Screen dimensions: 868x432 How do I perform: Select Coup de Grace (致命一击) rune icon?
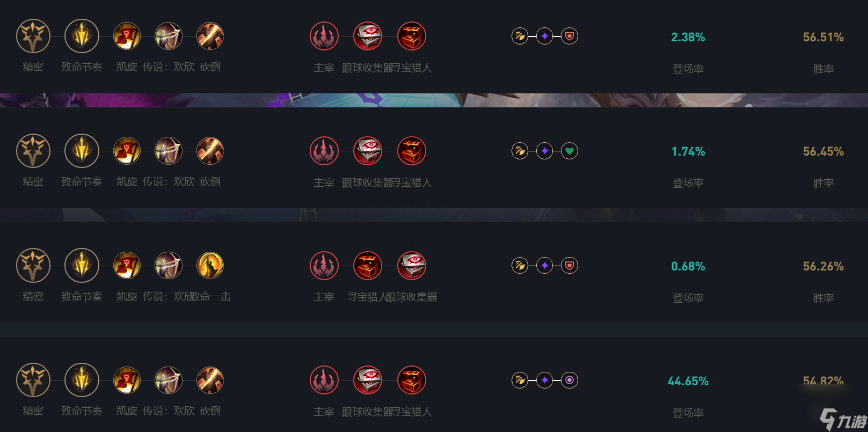pyautogui.click(x=210, y=265)
